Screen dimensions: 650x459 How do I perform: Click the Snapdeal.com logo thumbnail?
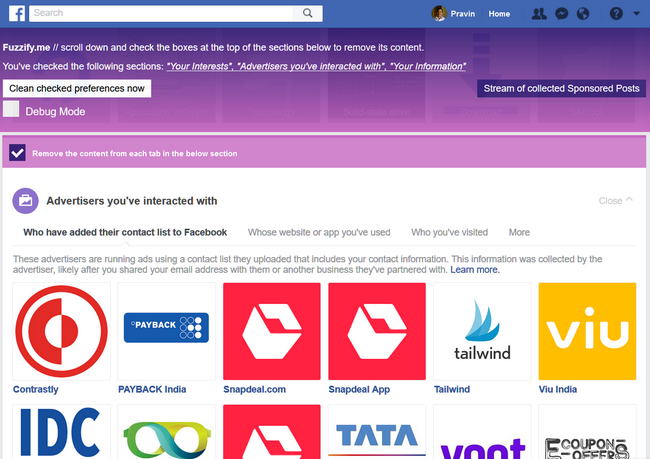272,331
